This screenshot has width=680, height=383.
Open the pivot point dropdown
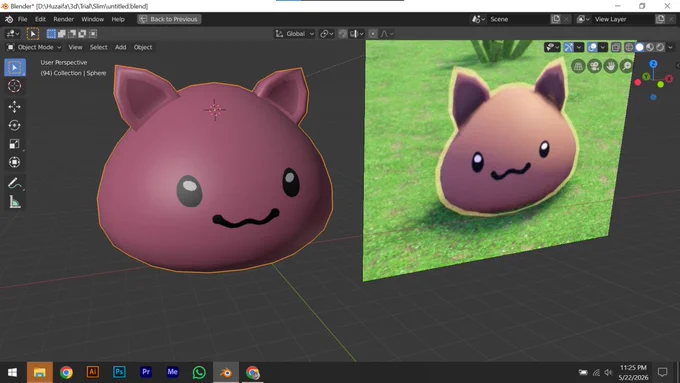point(327,34)
